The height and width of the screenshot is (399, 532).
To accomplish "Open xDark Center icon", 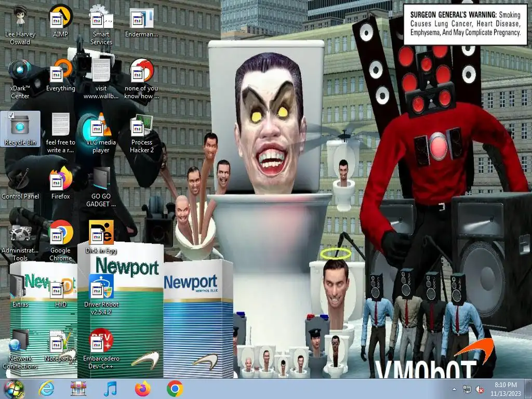I will point(20,79).
